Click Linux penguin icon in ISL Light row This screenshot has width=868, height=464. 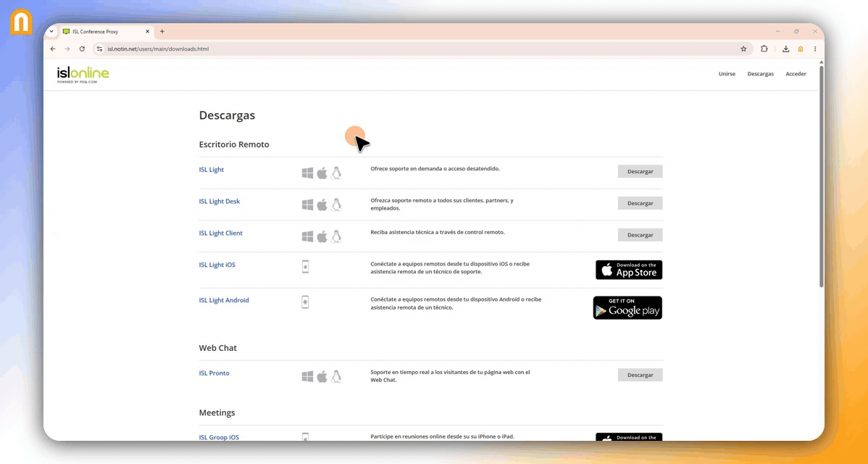click(x=336, y=173)
